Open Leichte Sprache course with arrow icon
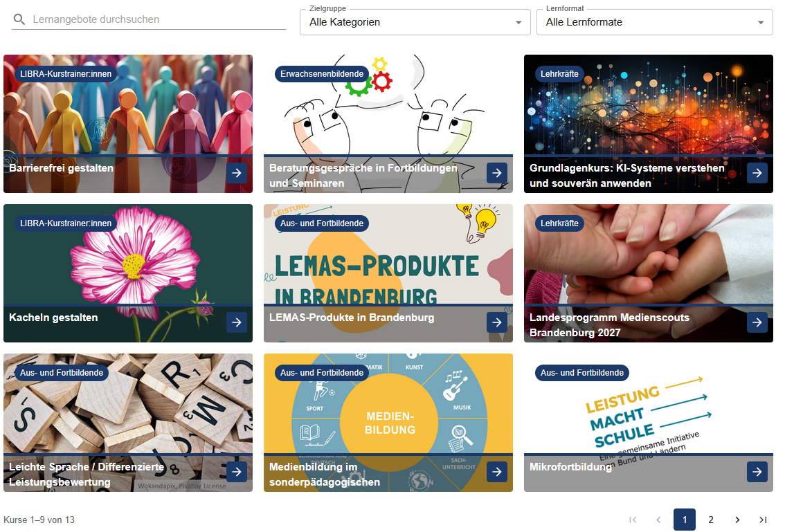The image size is (785, 532). 236,471
